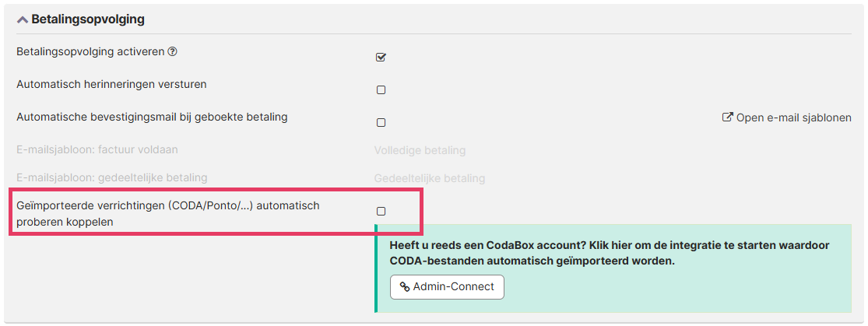Click the E-mailsjabloon: gedeeltelijke betaling label
868x326 pixels.
point(111,177)
